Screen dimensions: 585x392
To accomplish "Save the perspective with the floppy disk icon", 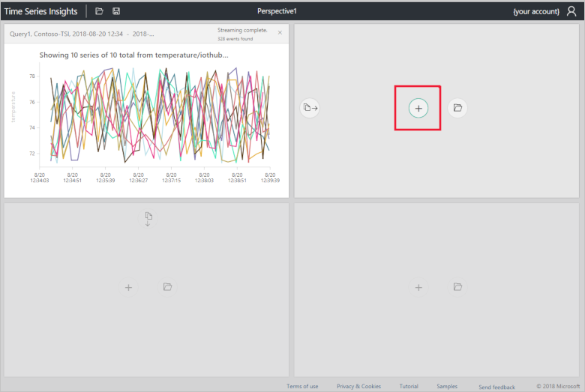I will coord(116,11).
